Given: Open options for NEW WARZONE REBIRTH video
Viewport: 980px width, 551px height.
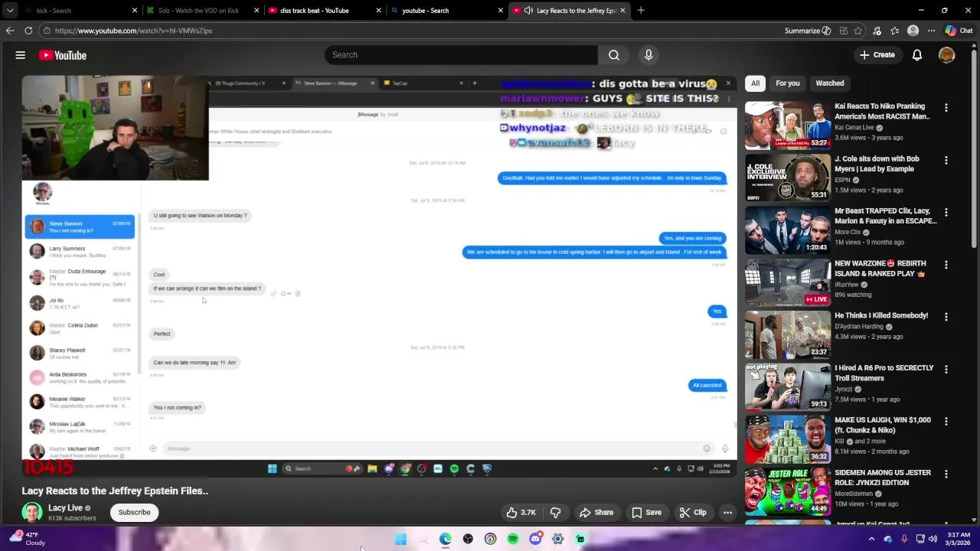Looking at the screenshot, I should click(946, 265).
